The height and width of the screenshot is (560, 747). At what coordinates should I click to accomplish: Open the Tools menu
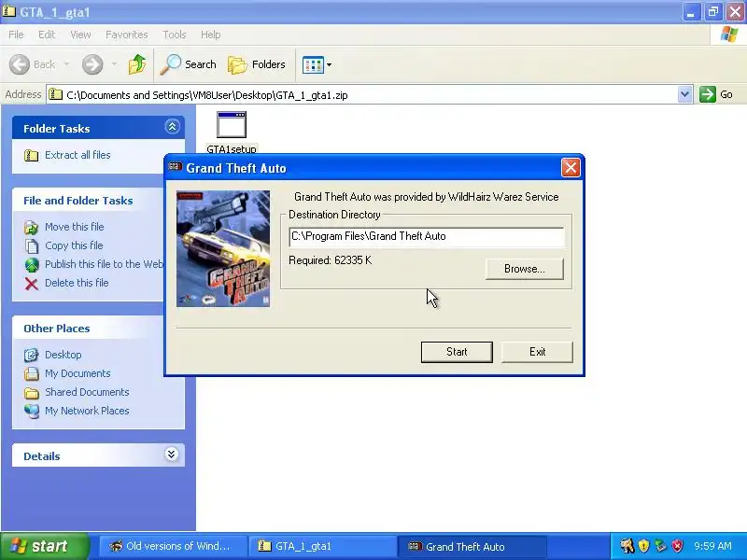pyautogui.click(x=175, y=35)
